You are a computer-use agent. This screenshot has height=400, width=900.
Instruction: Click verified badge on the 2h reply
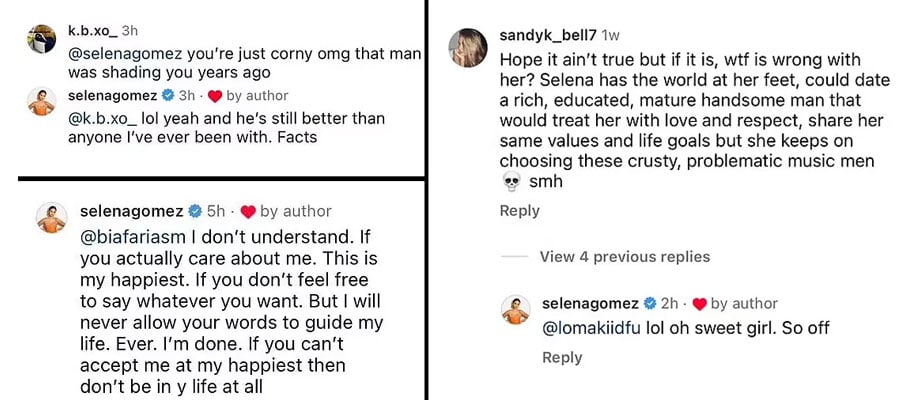click(650, 303)
